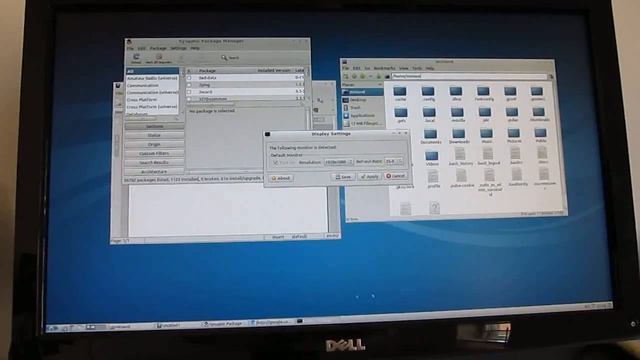Image resolution: width=640 pixels, height=360 pixels.
Task: Click the Synaptic Package taskbar entry
Action: pos(224,323)
